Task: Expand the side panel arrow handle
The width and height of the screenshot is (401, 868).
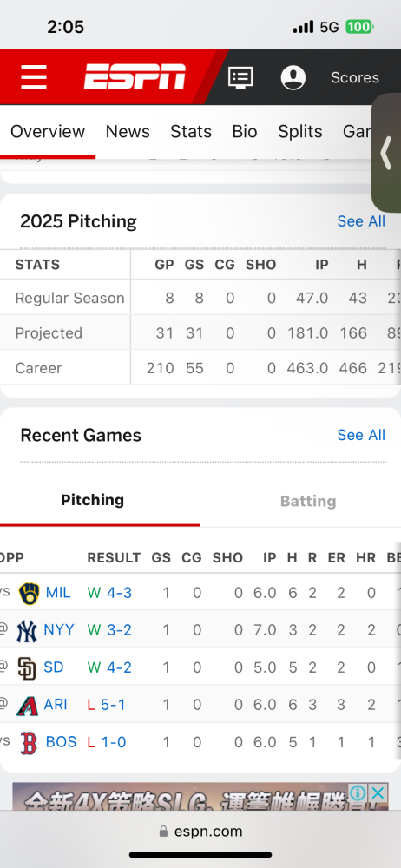Action: click(386, 153)
